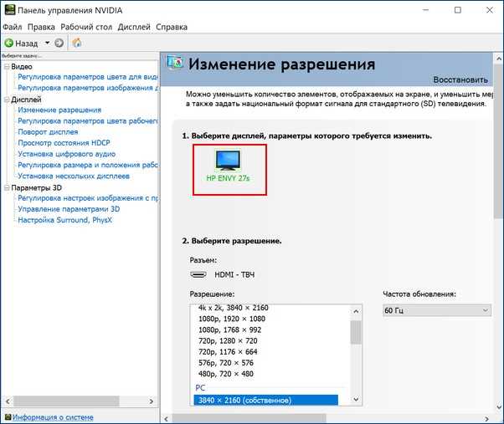Click the system information icon at bottom left
504x424 pixels.
tap(7, 416)
